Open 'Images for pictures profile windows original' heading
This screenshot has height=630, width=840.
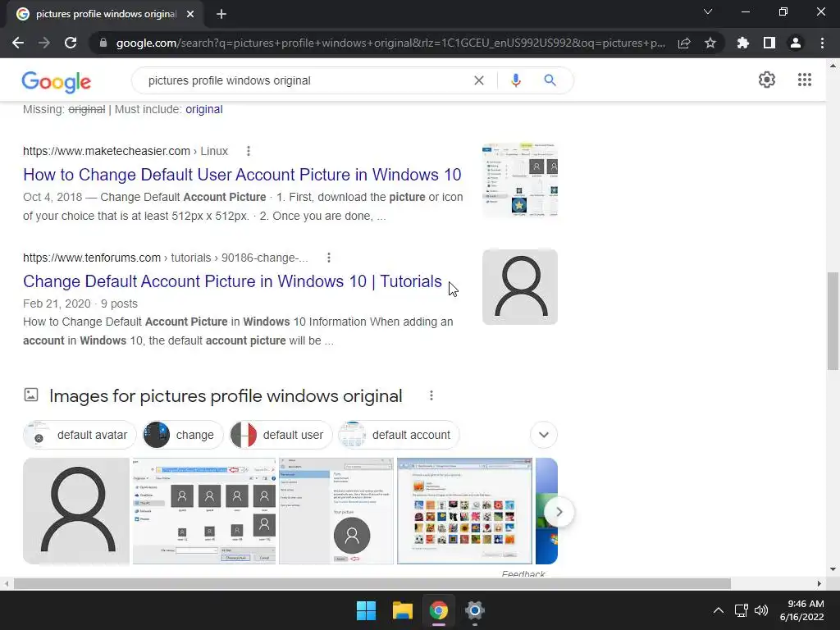click(x=226, y=396)
